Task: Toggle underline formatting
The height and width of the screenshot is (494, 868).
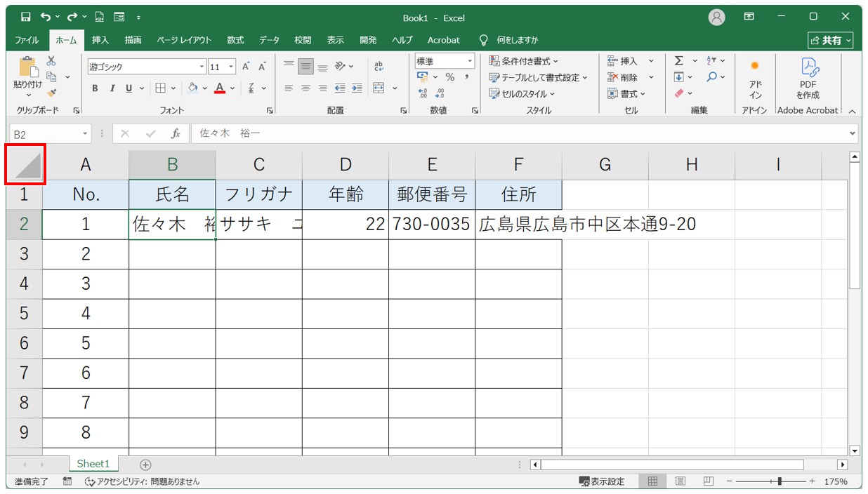Action: click(129, 88)
